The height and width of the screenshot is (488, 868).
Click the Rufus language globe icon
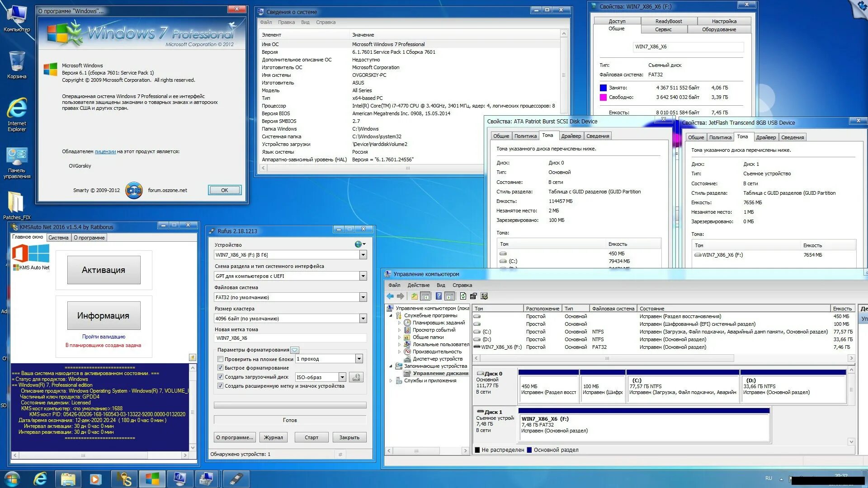359,244
